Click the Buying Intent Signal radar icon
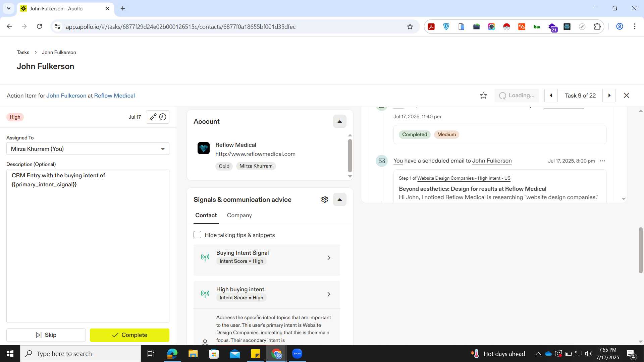The width and height of the screenshot is (644, 362). tap(205, 257)
